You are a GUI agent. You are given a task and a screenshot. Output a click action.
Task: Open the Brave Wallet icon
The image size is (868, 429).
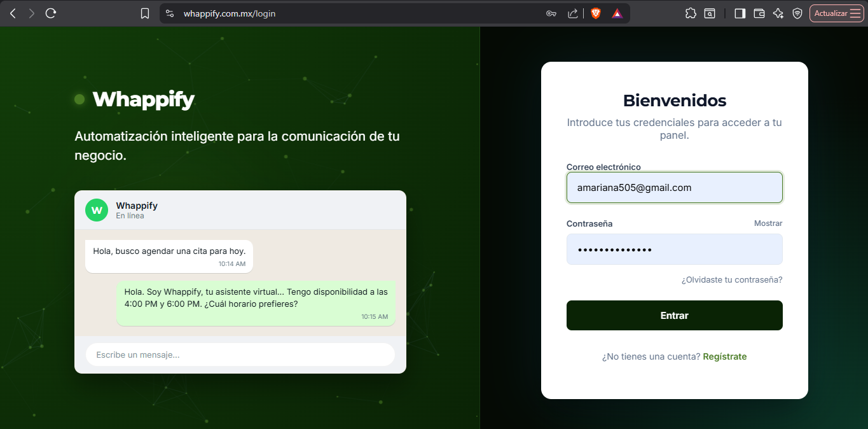[759, 13]
